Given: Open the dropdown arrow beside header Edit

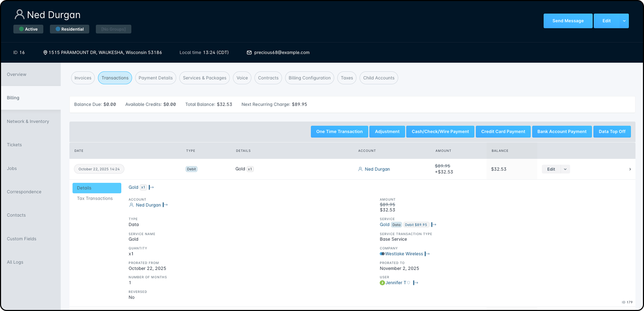Looking at the screenshot, I should click(624, 21).
